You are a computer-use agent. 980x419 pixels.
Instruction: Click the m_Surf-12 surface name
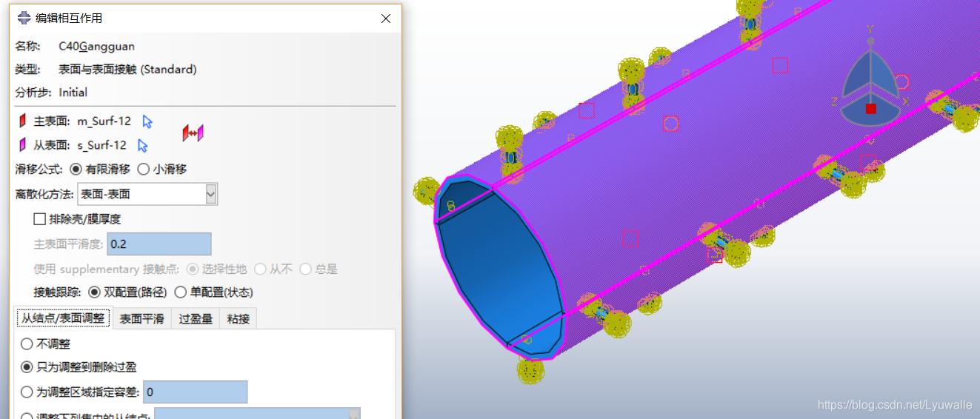pyautogui.click(x=104, y=121)
